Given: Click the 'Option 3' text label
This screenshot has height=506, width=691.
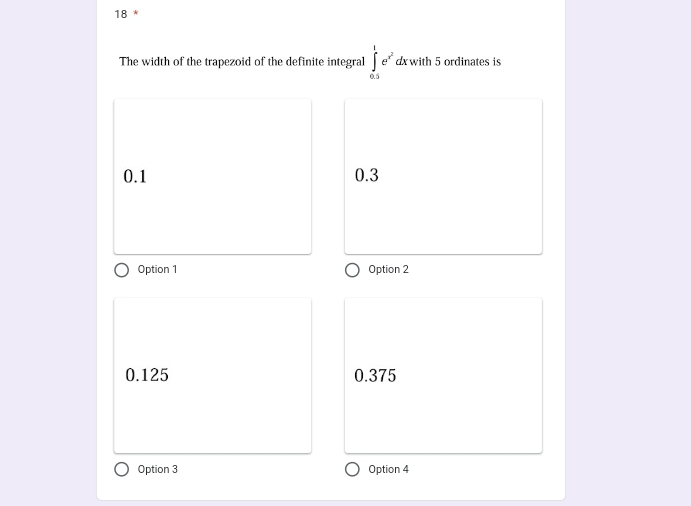Looking at the screenshot, I should (157, 469).
